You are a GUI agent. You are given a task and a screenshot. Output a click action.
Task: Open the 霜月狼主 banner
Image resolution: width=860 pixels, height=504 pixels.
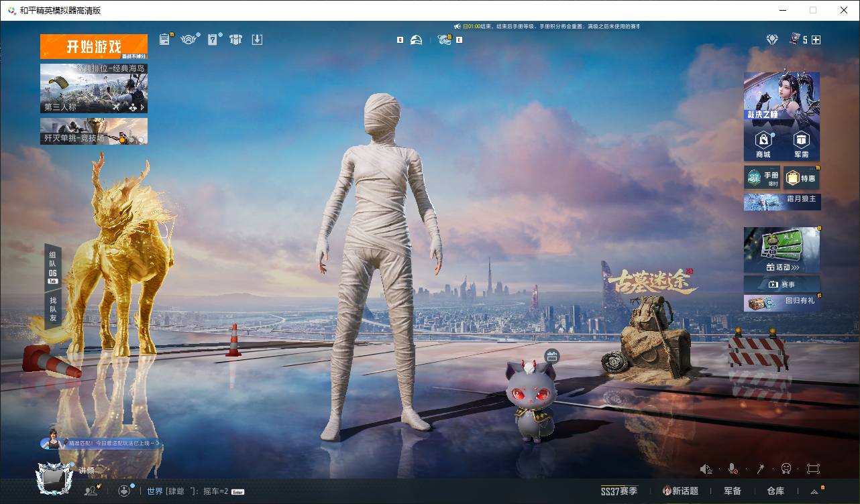(x=782, y=202)
